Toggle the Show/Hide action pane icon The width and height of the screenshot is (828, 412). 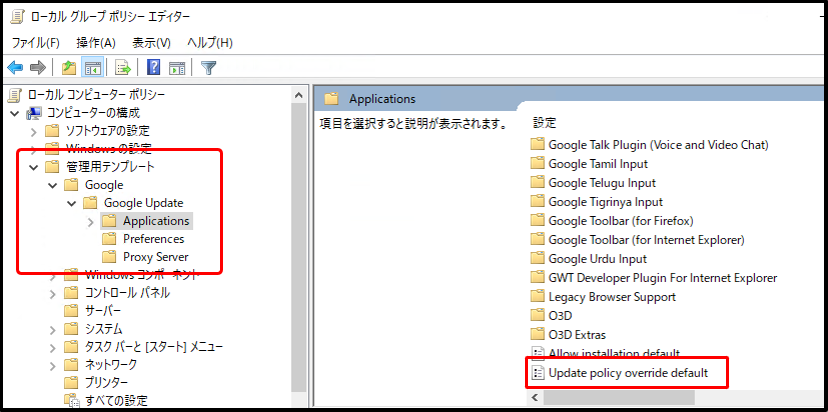point(177,67)
